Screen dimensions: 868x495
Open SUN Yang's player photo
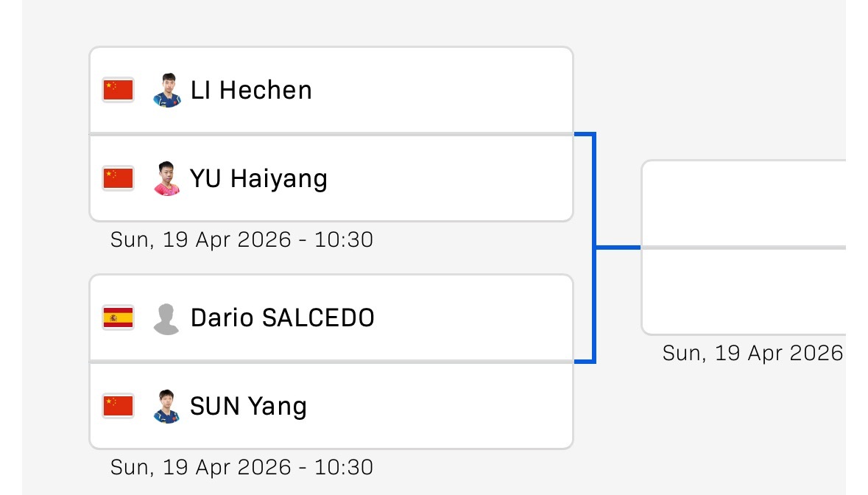tap(167, 406)
